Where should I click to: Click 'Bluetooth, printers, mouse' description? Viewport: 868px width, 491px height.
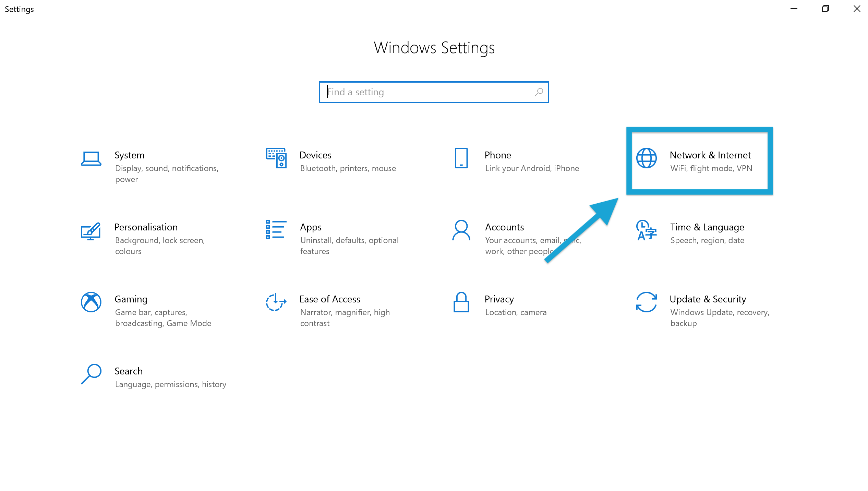(x=348, y=168)
